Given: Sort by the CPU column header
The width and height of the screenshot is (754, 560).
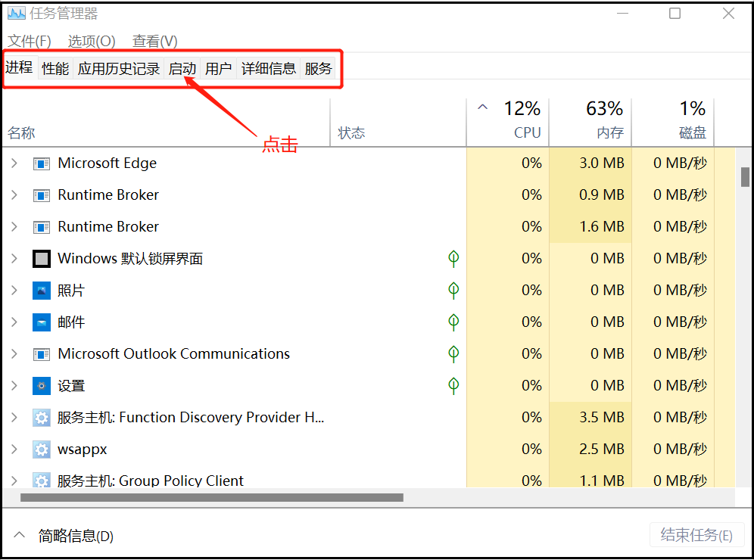Looking at the screenshot, I should click(528, 132).
